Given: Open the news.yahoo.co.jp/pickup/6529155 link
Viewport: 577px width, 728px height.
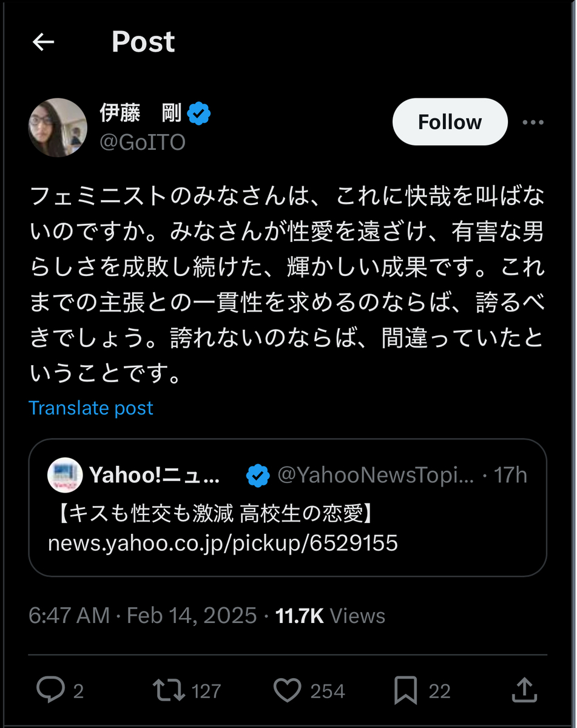Looking at the screenshot, I should (223, 543).
